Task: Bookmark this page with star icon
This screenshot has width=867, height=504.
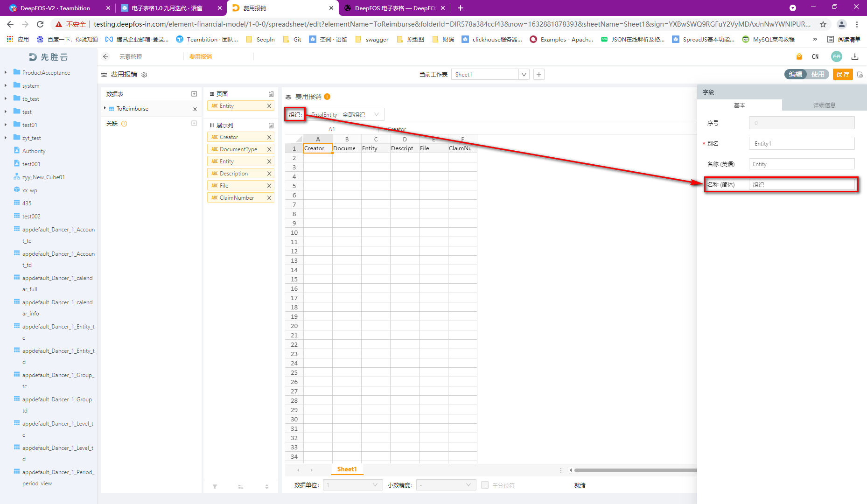Action: pyautogui.click(x=823, y=24)
